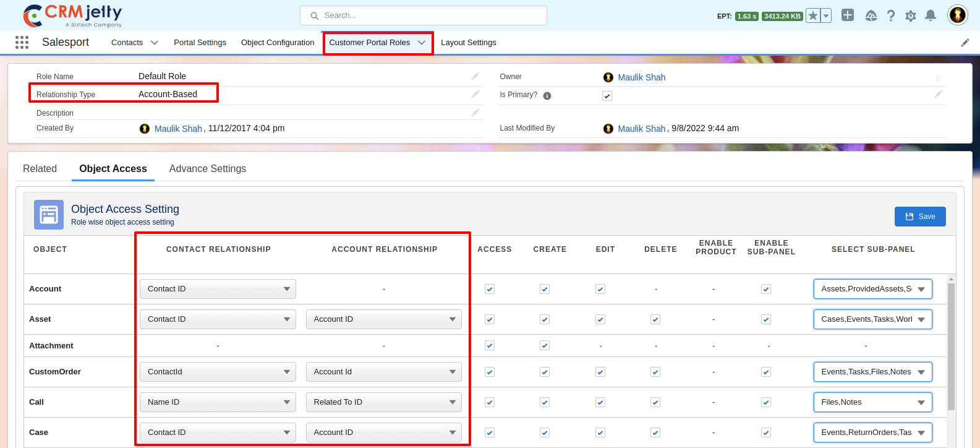The height and width of the screenshot is (448, 980).
Task: Open Select Sub-Panel dropdown for Account
Action: tap(872, 289)
